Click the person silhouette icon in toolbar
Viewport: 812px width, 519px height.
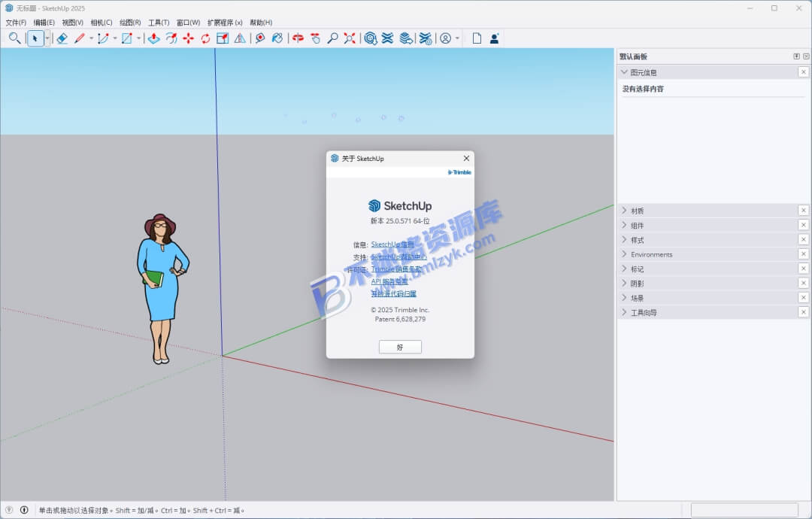coord(494,38)
